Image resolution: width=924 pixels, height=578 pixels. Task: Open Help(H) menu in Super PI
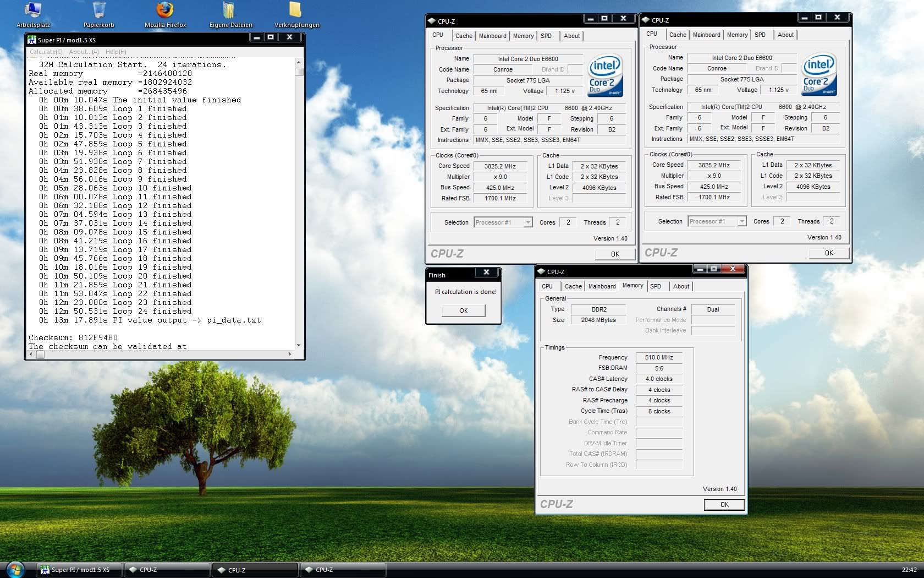[x=116, y=52]
